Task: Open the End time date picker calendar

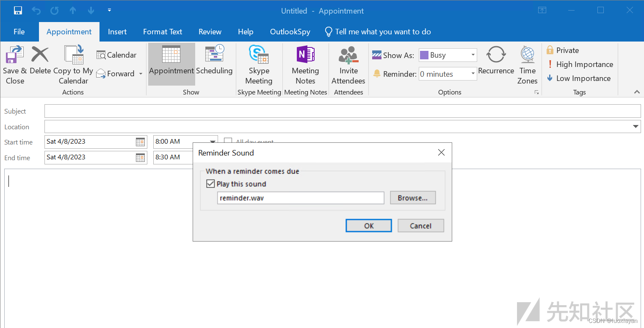Action: (140, 157)
